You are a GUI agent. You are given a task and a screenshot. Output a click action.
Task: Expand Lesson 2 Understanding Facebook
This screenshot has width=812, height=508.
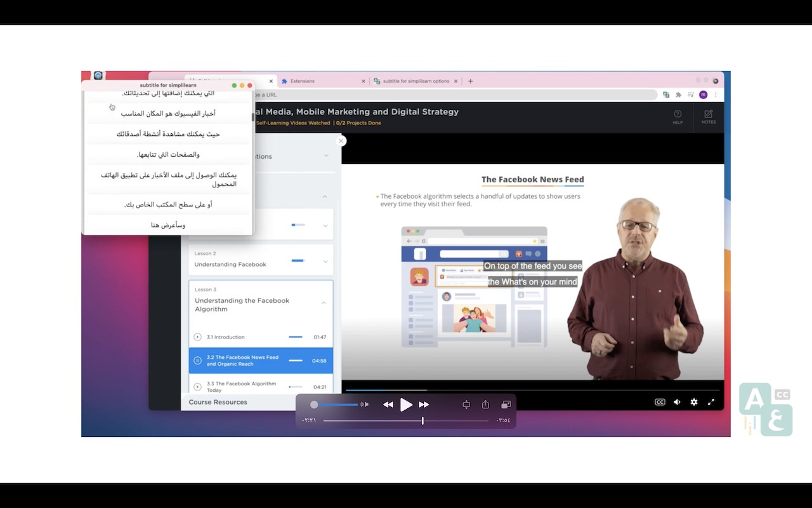coord(325,262)
